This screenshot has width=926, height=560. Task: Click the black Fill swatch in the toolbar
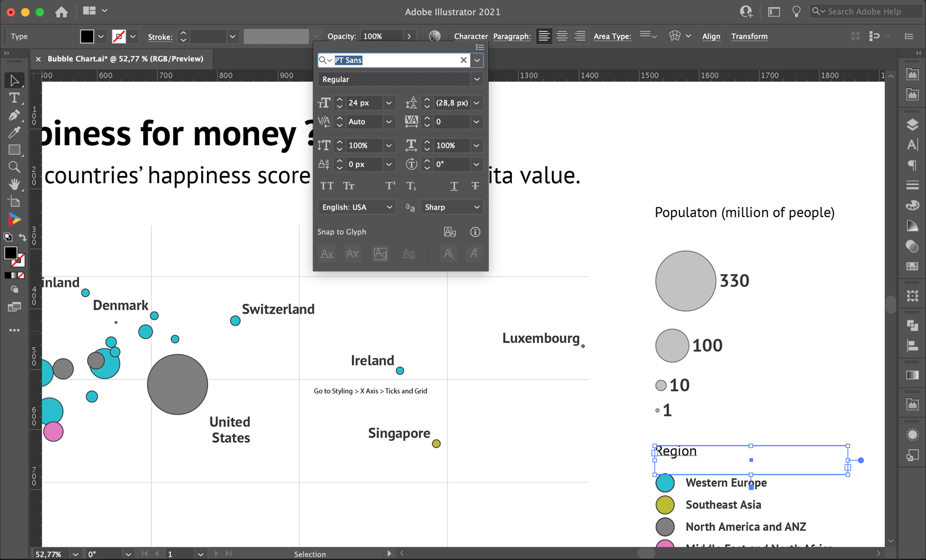(11, 253)
